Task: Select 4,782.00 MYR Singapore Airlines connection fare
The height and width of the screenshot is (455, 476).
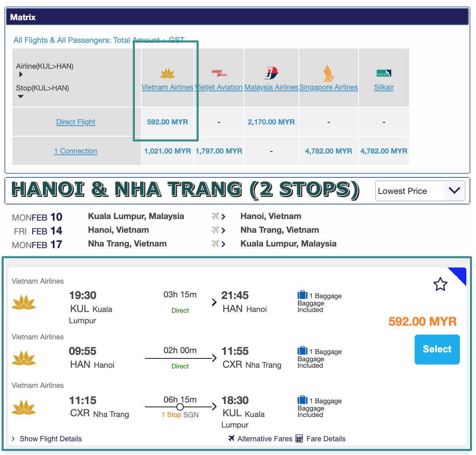Action: [329, 151]
